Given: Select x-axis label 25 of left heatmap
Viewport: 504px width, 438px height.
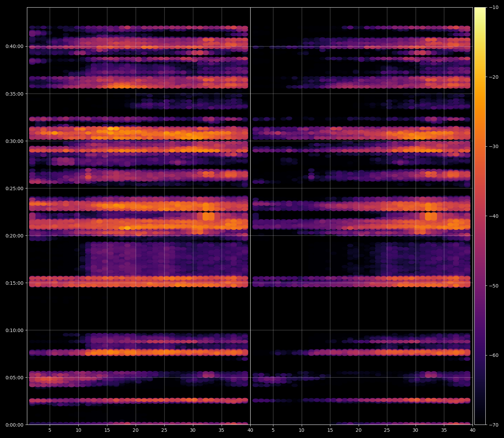Looking at the screenshot, I should pos(164,430).
